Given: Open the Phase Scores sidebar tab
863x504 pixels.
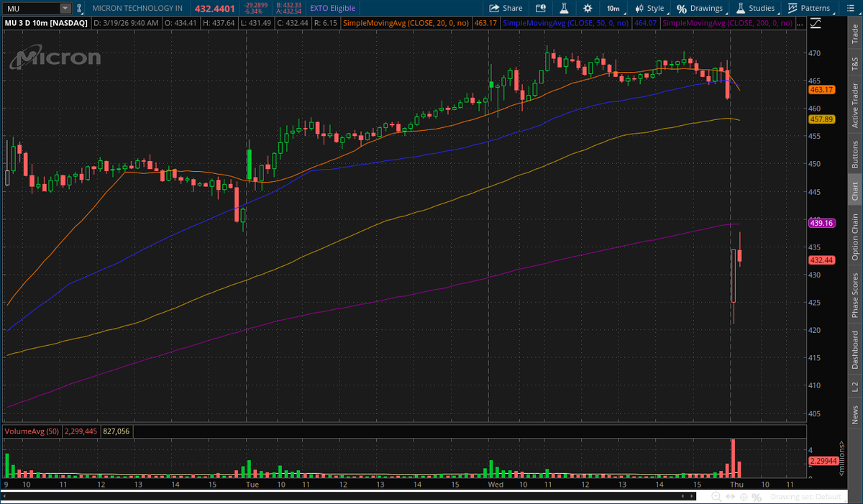Looking at the screenshot, I should (x=854, y=295).
